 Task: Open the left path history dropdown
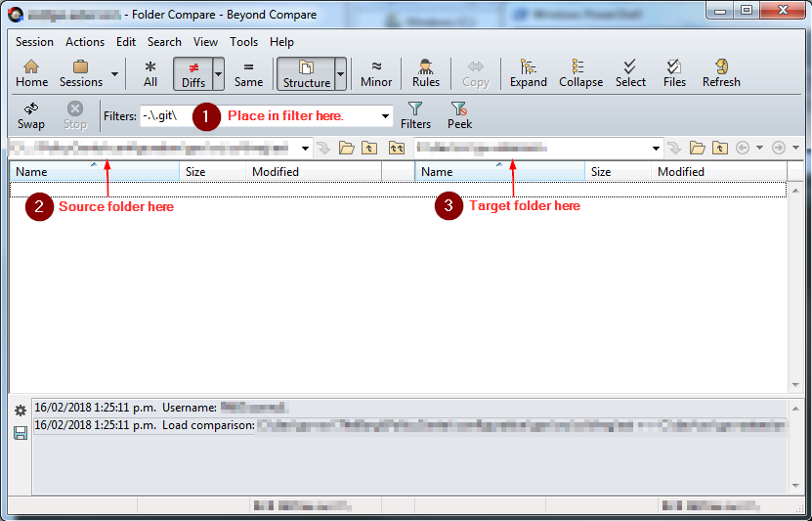tap(305, 149)
